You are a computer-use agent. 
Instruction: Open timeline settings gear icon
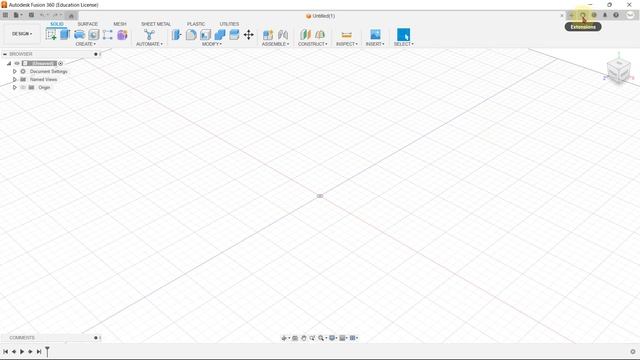point(633,351)
